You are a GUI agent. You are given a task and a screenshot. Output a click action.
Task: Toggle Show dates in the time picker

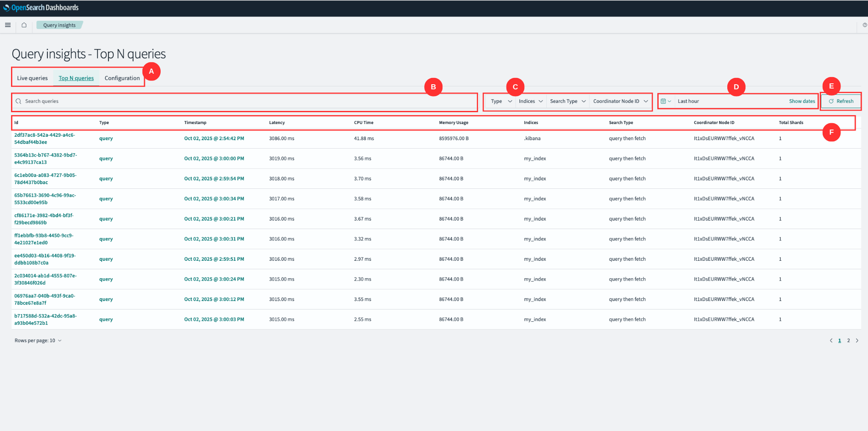(x=802, y=101)
